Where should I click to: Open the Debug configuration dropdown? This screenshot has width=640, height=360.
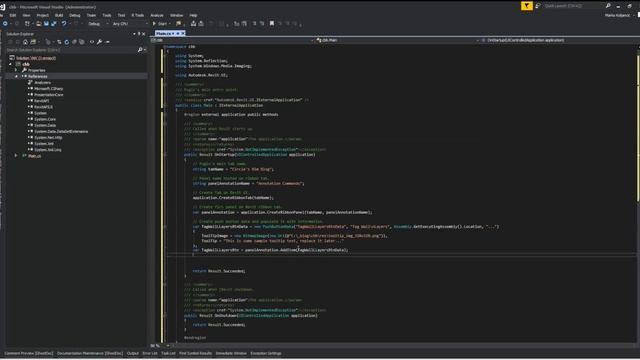coord(98,24)
